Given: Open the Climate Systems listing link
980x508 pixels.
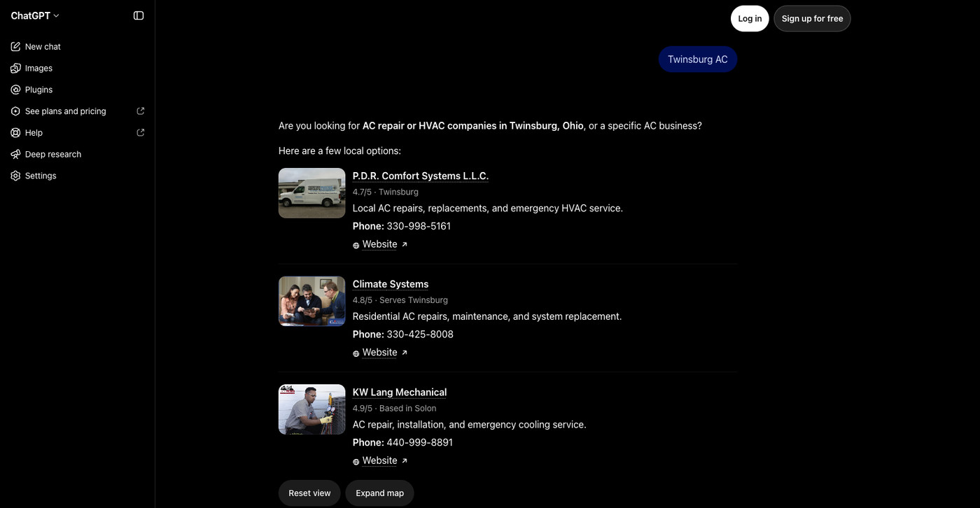Looking at the screenshot, I should click(x=391, y=284).
